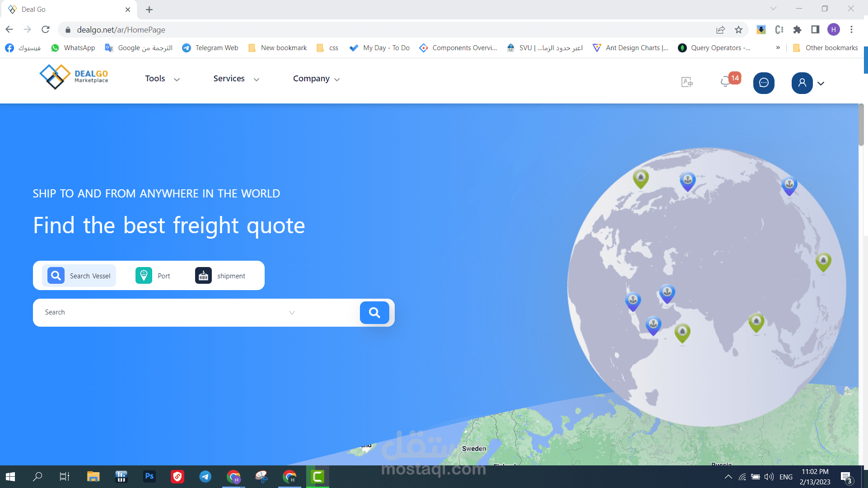Open the Google Translate bookmark

click(139, 48)
